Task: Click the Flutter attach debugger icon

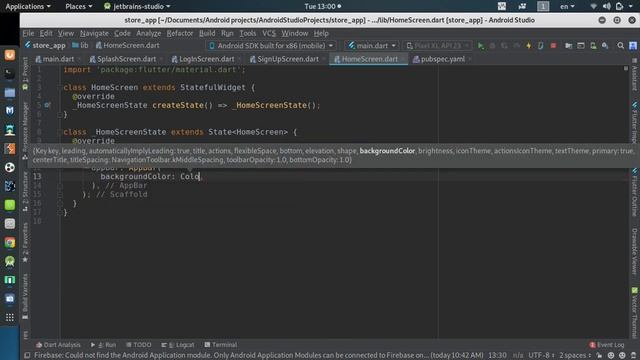Action: tap(541, 46)
